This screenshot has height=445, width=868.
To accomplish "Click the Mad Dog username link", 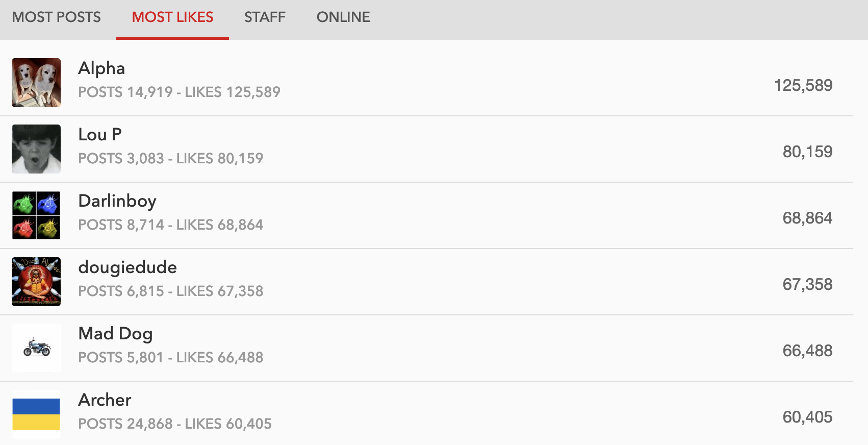I will point(115,334).
